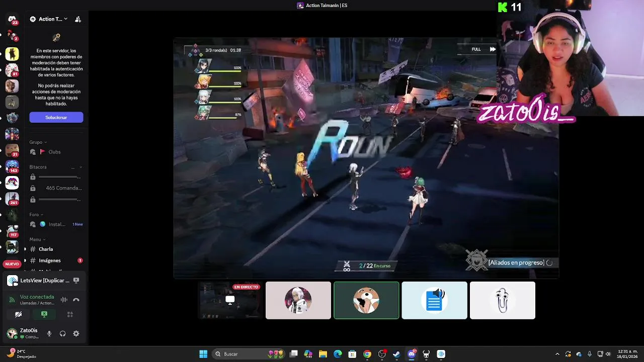
Task: Open the Instal... forum channel
Action: (55, 224)
